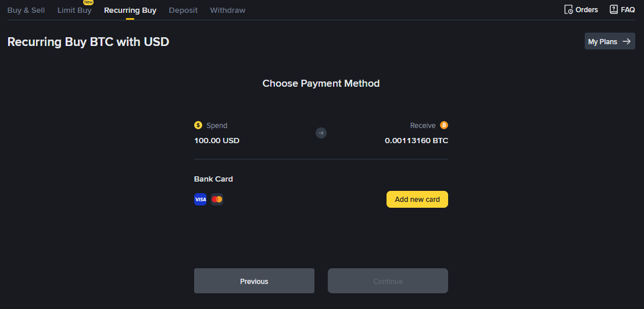
Task: Select the Recurring Buy tab
Action: (x=130, y=10)
